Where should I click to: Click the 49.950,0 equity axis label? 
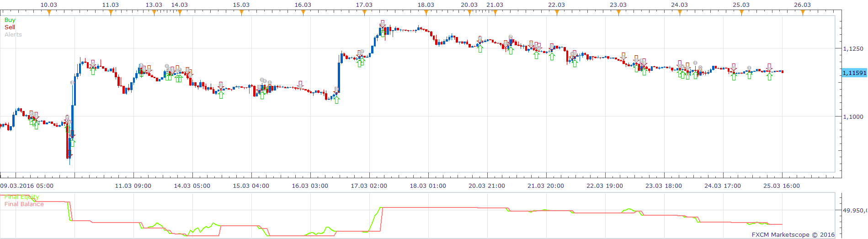click(x=854, y=211)
